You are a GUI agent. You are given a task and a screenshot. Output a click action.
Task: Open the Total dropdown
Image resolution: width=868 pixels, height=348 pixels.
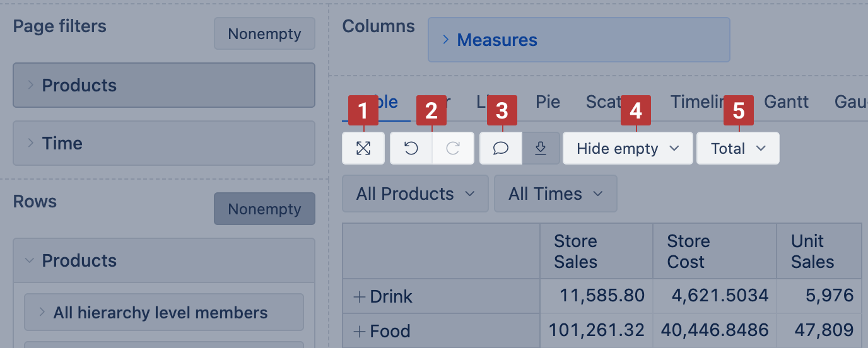click(737, 148)
